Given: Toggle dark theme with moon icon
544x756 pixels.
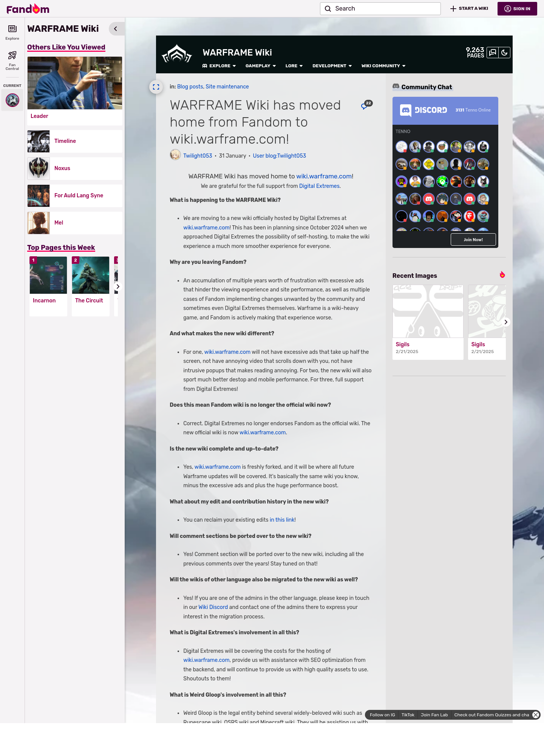Looking at the screenshot, I should [x=504, y=53].
